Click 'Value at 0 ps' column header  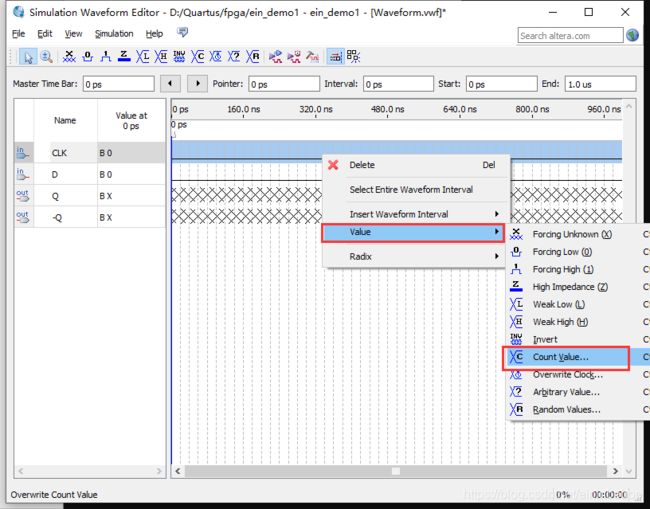[131, 121]
